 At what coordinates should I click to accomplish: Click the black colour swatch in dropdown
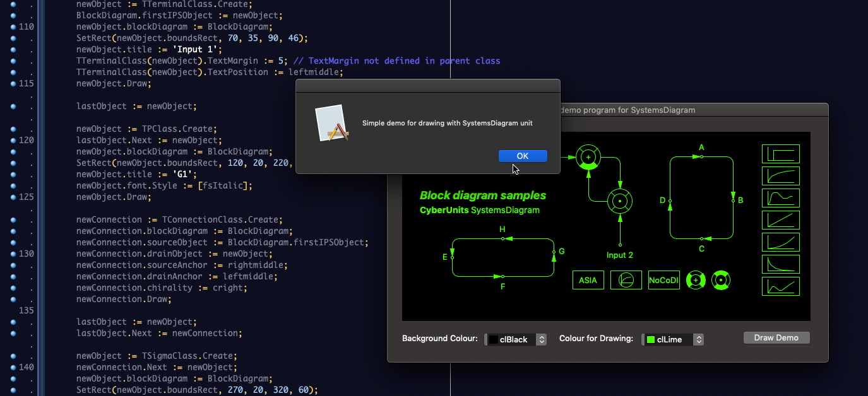[494, 340]
